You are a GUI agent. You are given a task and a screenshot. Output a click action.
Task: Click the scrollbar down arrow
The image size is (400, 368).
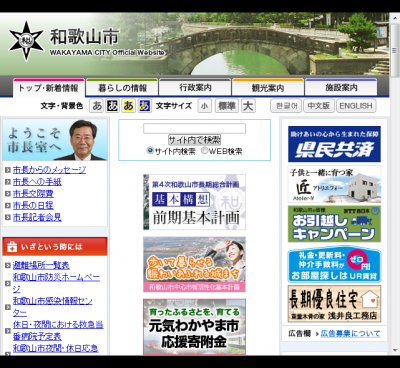(x=394, y=350)
